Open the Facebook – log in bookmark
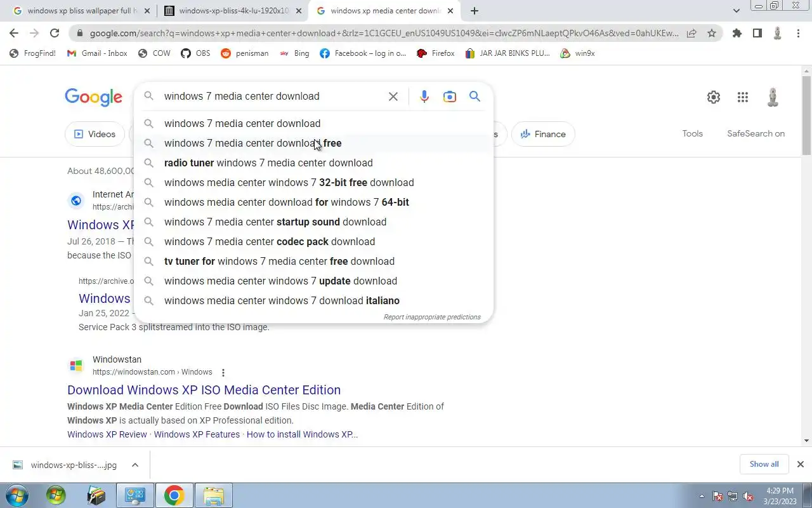This screenshot has height=508, width=812. [x=363, y=53]
